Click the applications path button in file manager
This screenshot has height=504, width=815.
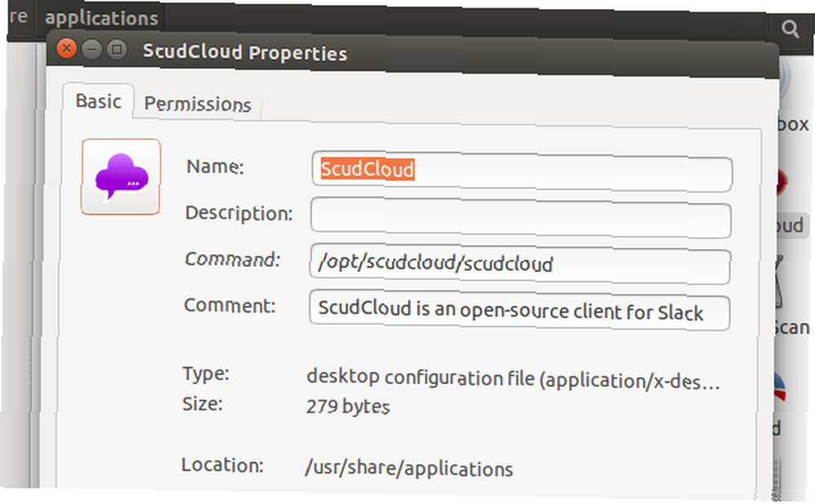[x=101, y=18]
